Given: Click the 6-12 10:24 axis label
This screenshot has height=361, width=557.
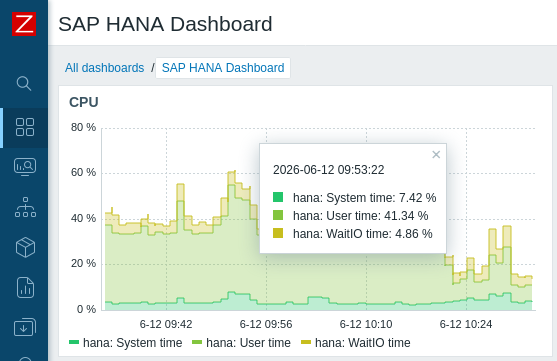Looking at the screenshot, I should 466,324.
